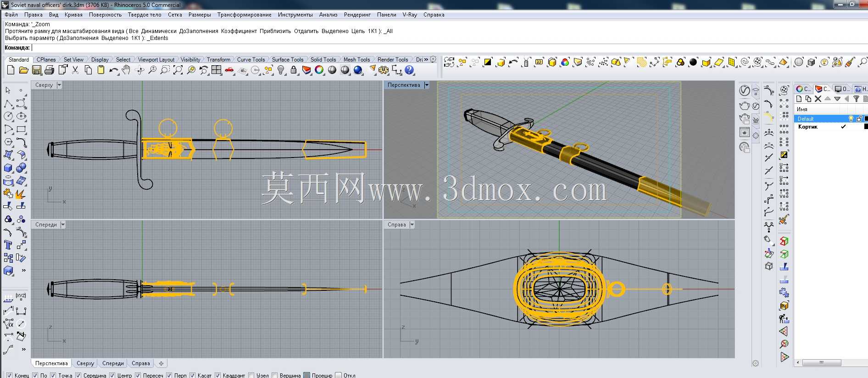Click the Default layer black color swatch
The width and height of the screenshot is (868, 378).
tap(866, 118)
